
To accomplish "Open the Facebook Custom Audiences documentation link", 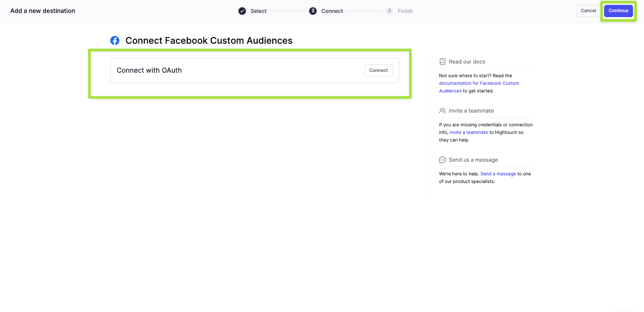I will click(479, 83).
